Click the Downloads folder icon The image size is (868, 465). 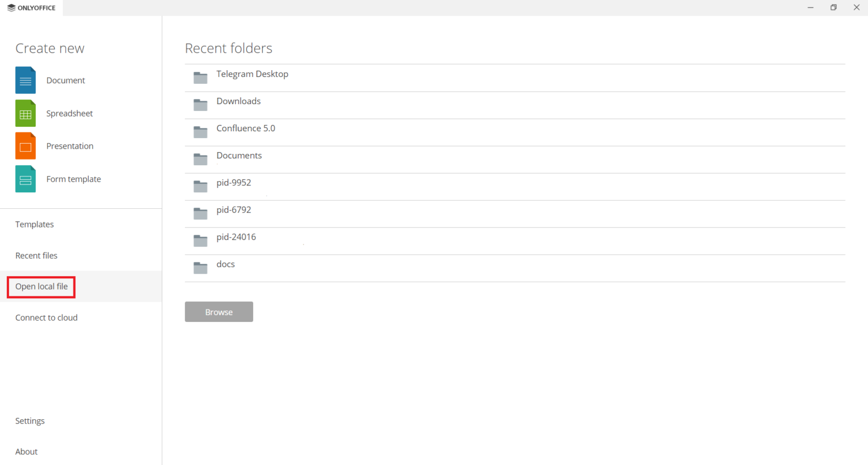coord(201,105)
